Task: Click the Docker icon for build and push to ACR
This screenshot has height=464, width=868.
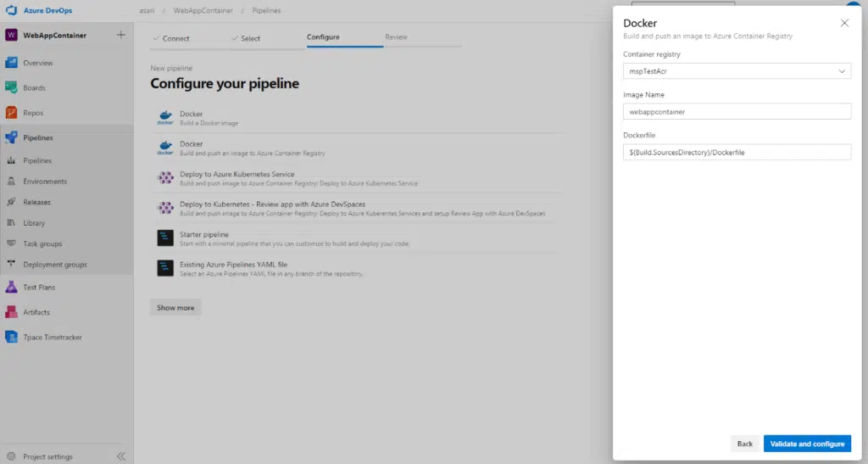Action: [165, 148]
